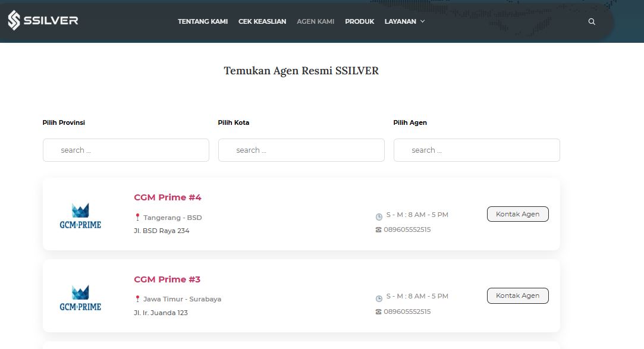The image size is (644, 349).
Task: Click the Pilih Kota label
Action: [x=233, y=122]
